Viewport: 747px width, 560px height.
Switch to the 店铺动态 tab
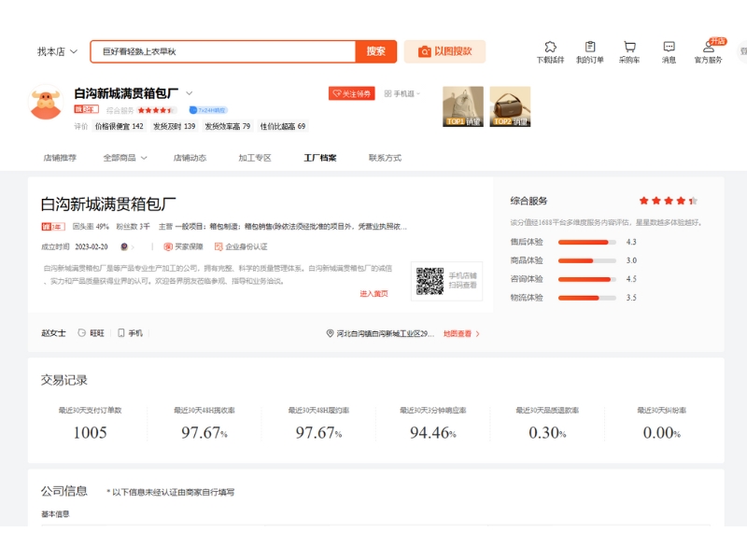pyautogui.click(x=190, y=158)
